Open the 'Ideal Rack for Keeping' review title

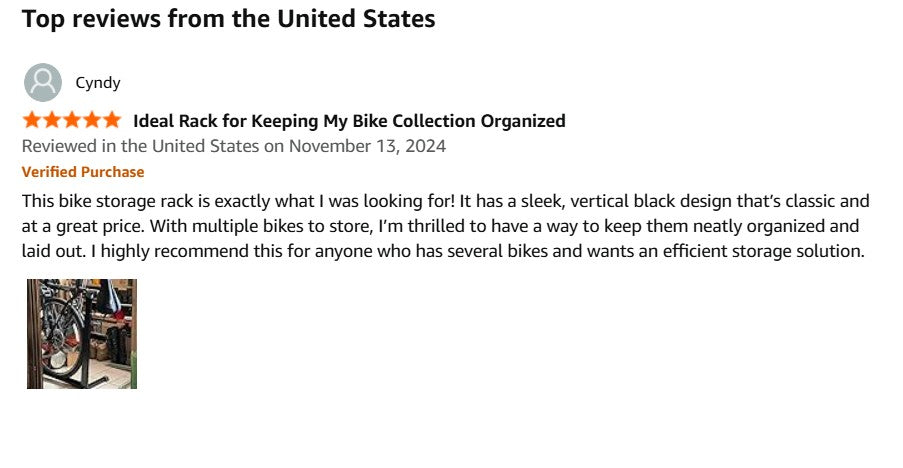pos(349,121)
